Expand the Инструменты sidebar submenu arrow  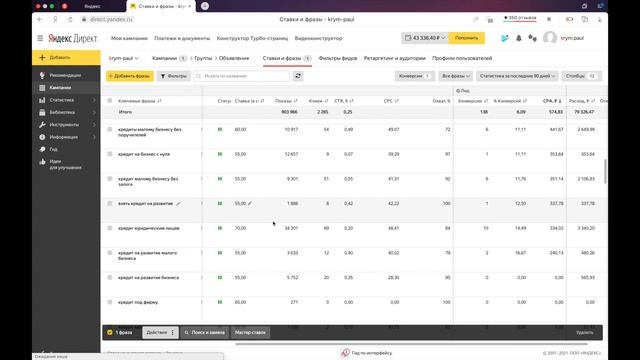[x=94, y=124]
